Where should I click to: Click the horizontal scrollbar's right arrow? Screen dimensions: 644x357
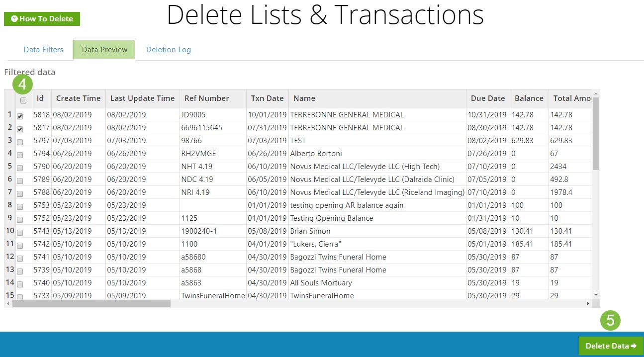588,303
